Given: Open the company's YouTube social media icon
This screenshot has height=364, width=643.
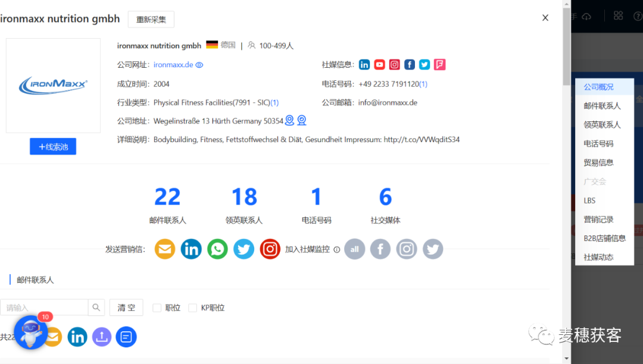Looking at the screenshot, I should [379, 65].
